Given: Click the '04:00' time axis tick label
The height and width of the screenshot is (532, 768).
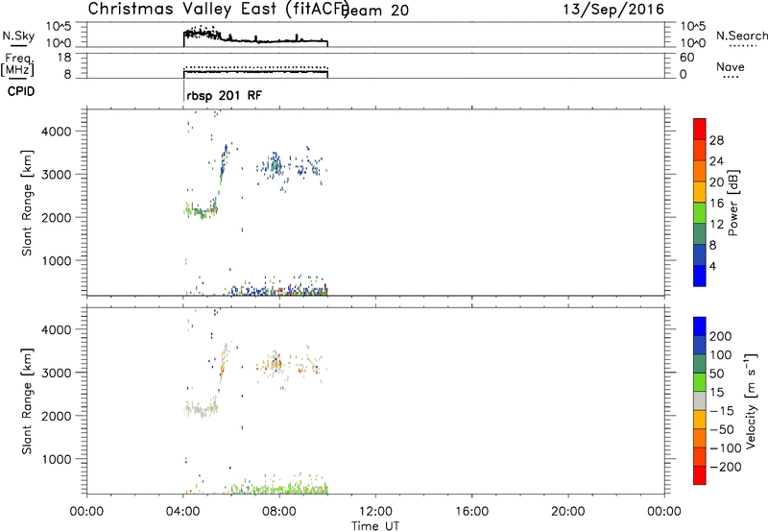Looking at the screenshot, I should 182,512.
